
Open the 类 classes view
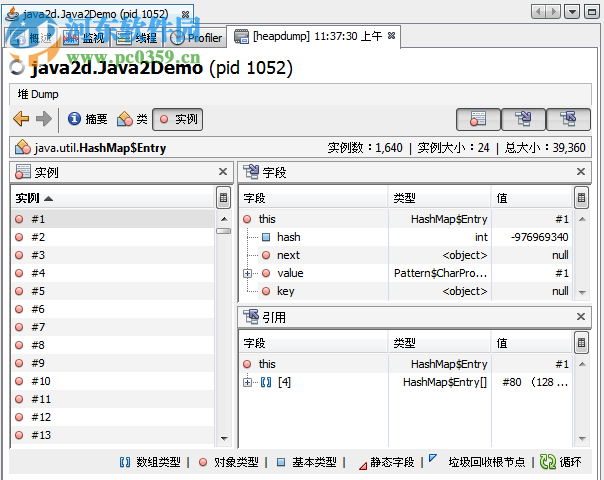132,119
